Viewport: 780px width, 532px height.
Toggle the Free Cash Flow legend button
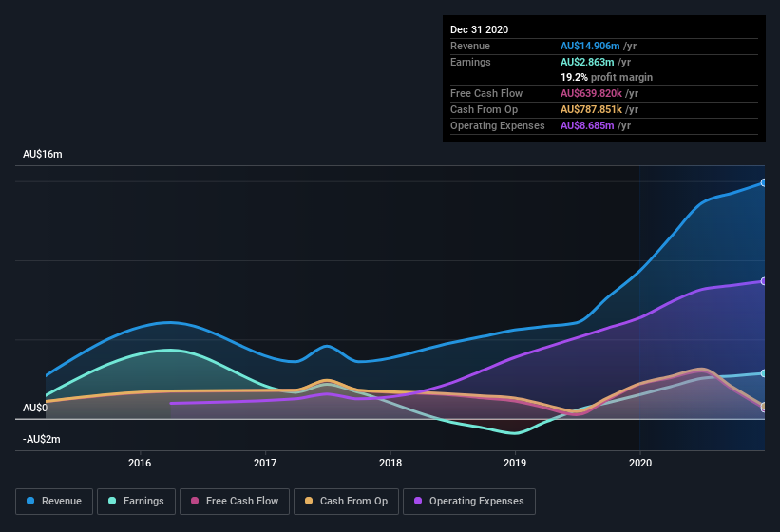click(235, 502)
